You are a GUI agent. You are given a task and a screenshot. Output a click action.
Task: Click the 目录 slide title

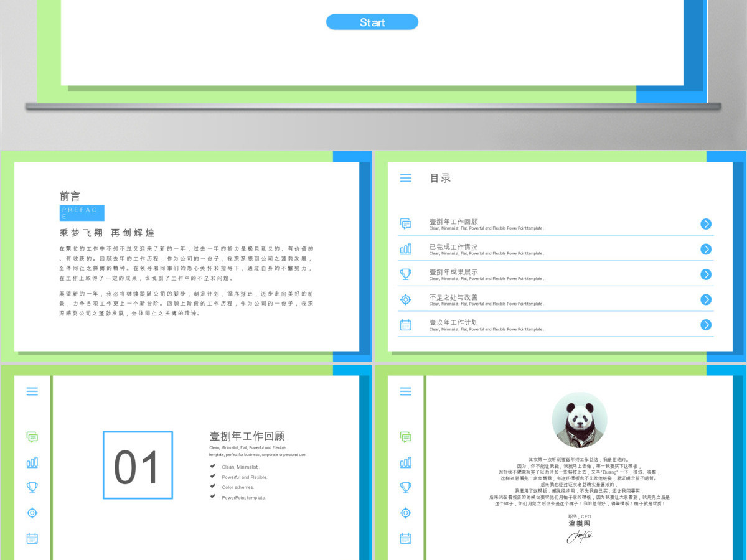coord(441,178)
